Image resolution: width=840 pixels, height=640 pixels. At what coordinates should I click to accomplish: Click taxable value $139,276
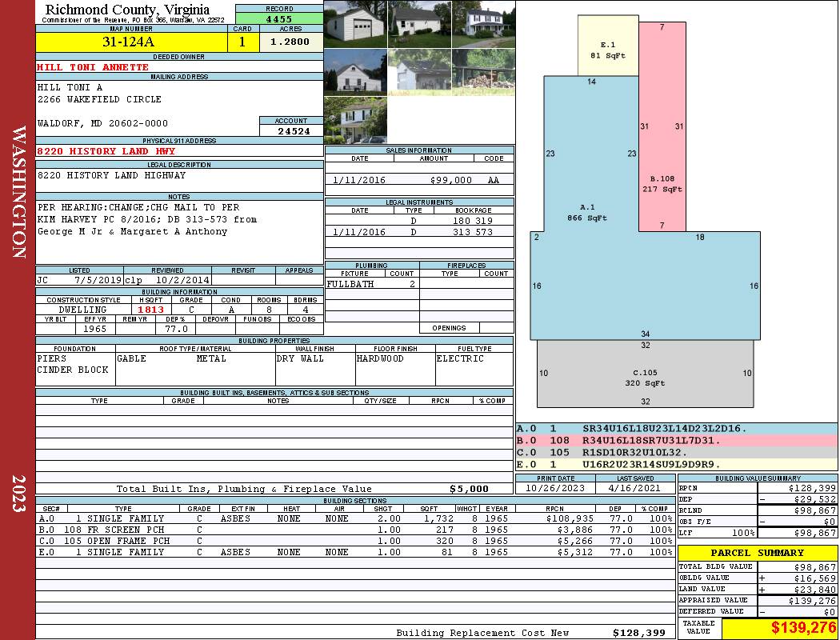(803, 628)
